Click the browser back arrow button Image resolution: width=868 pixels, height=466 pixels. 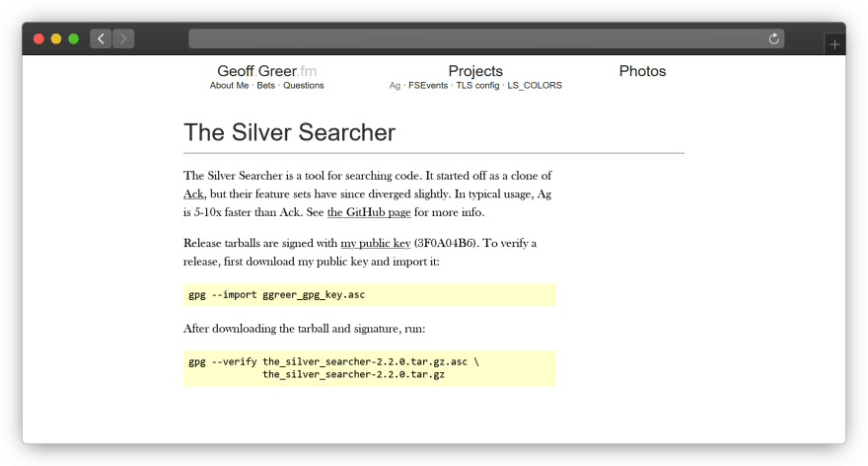point(101,39)
